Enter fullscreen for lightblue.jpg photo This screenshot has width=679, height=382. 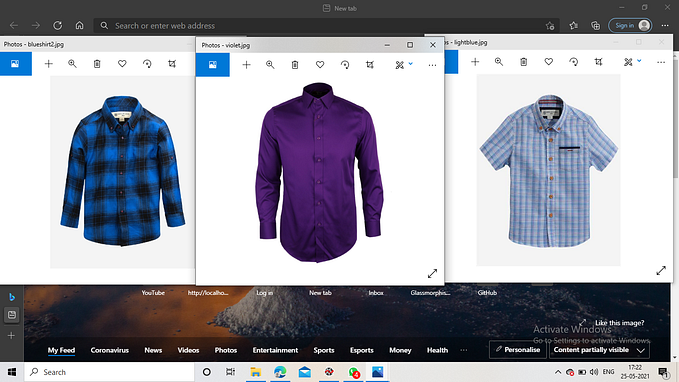coord(661,271)
